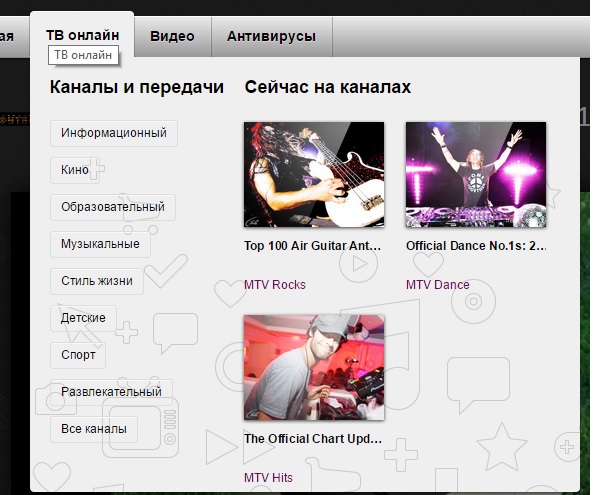The height and width of the screenshot is (495, 594).
Task: Open The Official Chart Upd... title
Action: pos(313,439)
